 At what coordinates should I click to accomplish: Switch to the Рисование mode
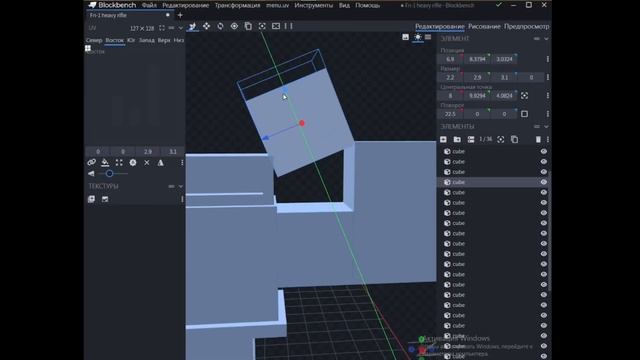coord(484,26)
